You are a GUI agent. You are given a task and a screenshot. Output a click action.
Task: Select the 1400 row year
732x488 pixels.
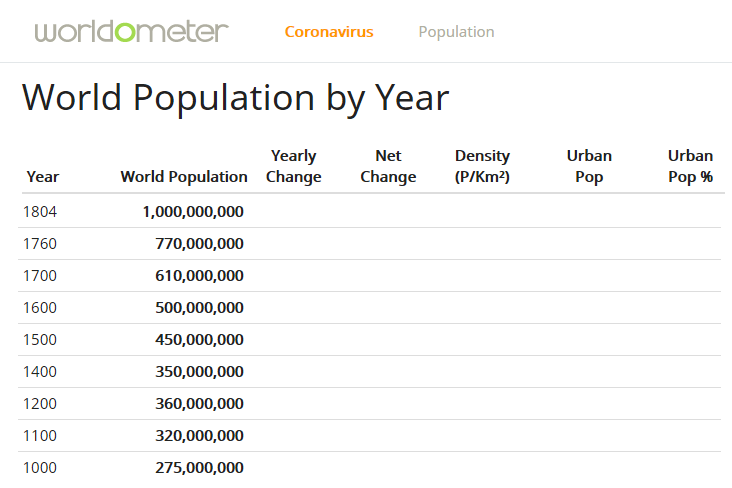tap(40, 371)
